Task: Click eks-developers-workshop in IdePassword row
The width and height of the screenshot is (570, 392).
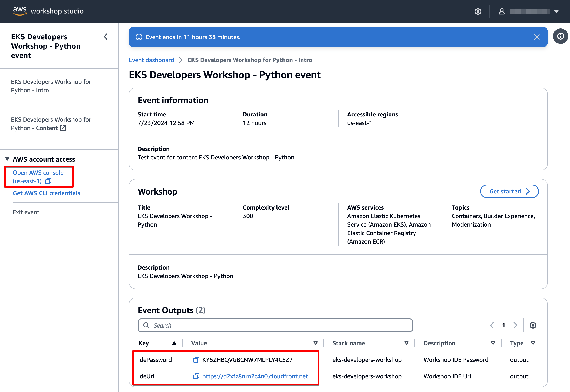Action: pos(367,360)
